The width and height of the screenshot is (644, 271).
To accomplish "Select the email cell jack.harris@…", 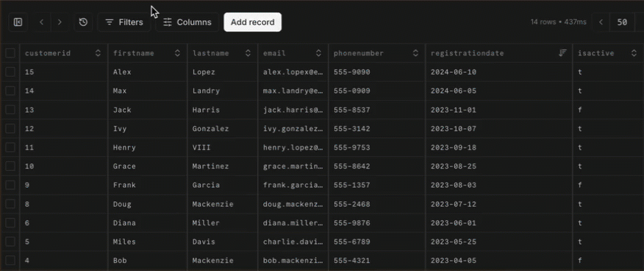I will [x=293, y=110].
